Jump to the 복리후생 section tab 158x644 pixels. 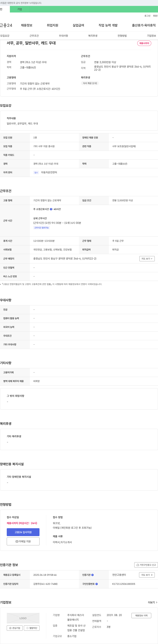click(x=93, y=36)
